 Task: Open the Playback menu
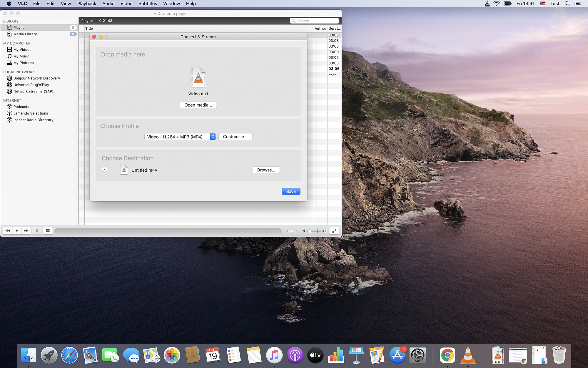click(x=86, y=4)
